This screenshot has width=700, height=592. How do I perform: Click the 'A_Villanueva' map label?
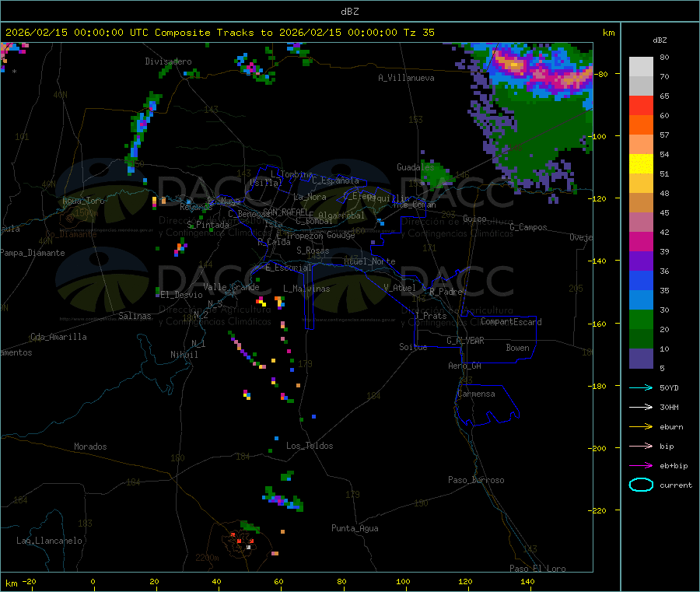pyautogui.click(x=406, y=78)
